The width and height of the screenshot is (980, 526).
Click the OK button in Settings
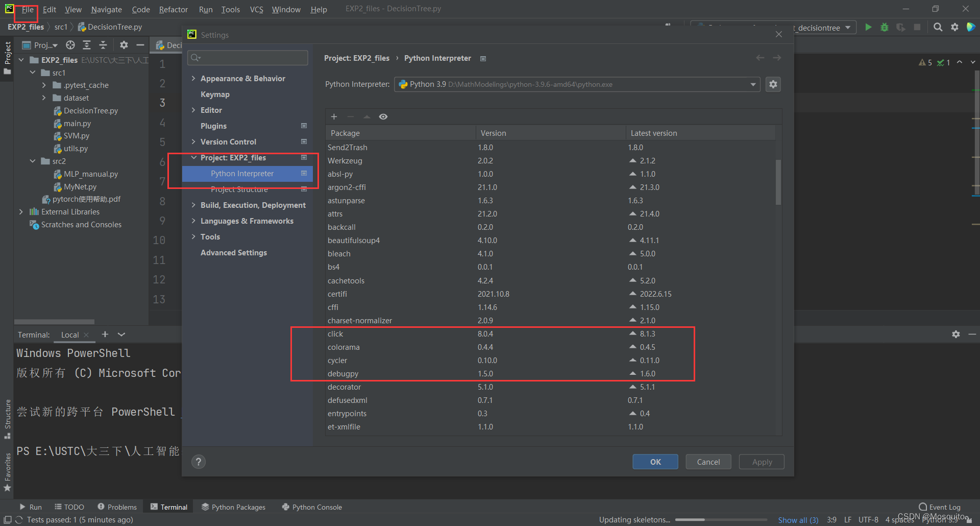655,462
